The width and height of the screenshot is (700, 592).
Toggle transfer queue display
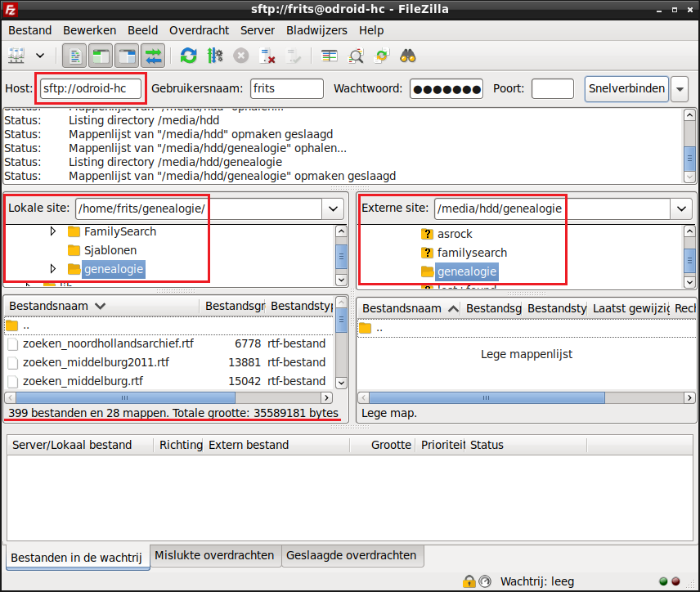tap(154, 56)
